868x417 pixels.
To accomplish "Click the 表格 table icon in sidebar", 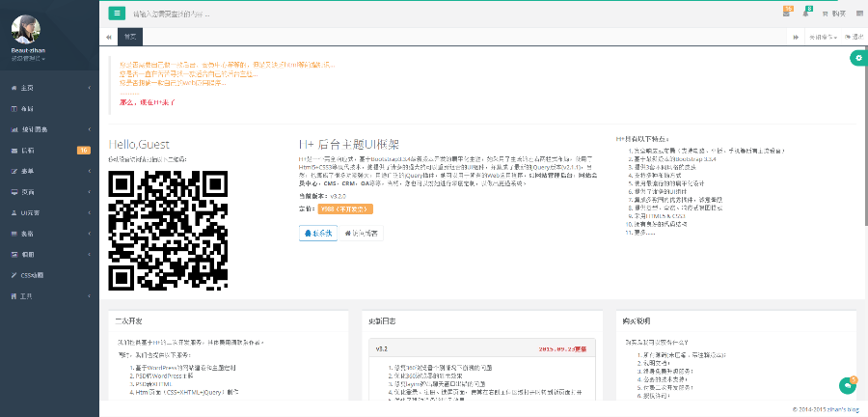I will tap(14, 234).
